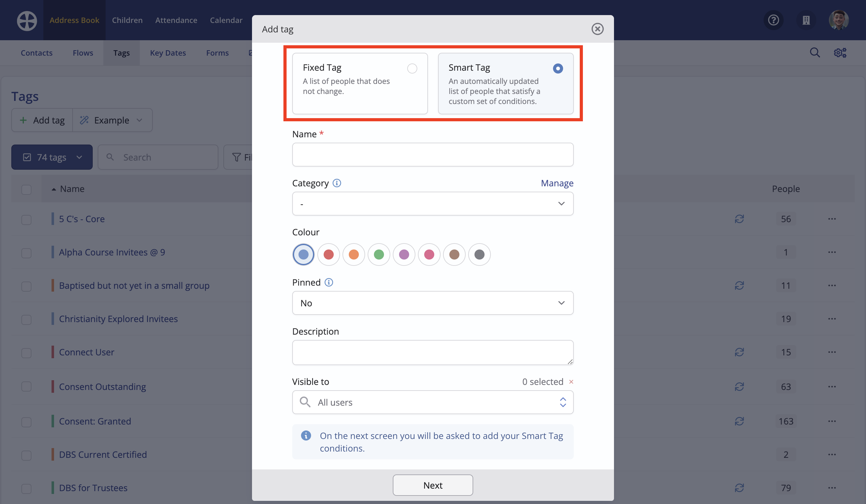Open more options for Alpha Course Invitees @ 9
The height and width of the screenshot is (504, 866).
pos(832,252)
